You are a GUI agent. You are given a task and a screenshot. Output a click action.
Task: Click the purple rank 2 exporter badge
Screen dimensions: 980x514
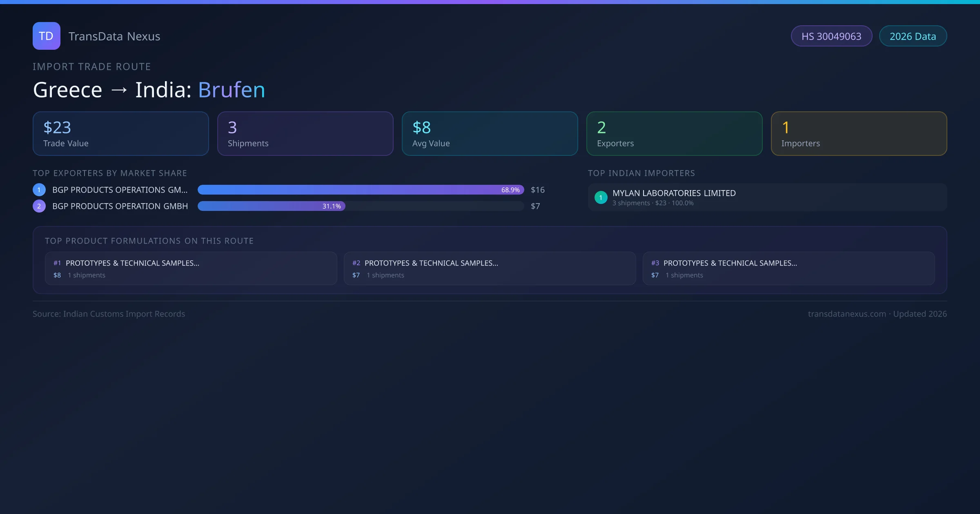(x=39, y=206)
